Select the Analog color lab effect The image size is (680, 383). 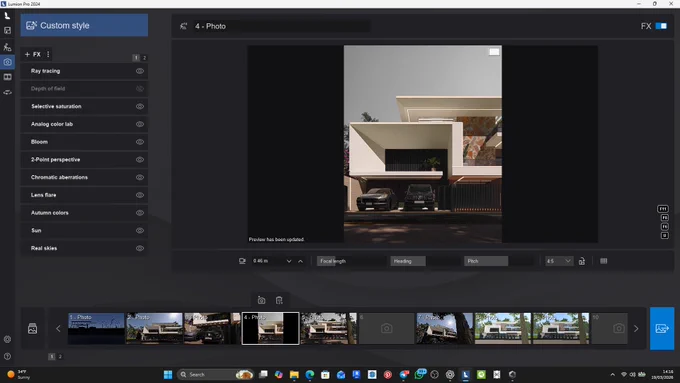[84, 124]
